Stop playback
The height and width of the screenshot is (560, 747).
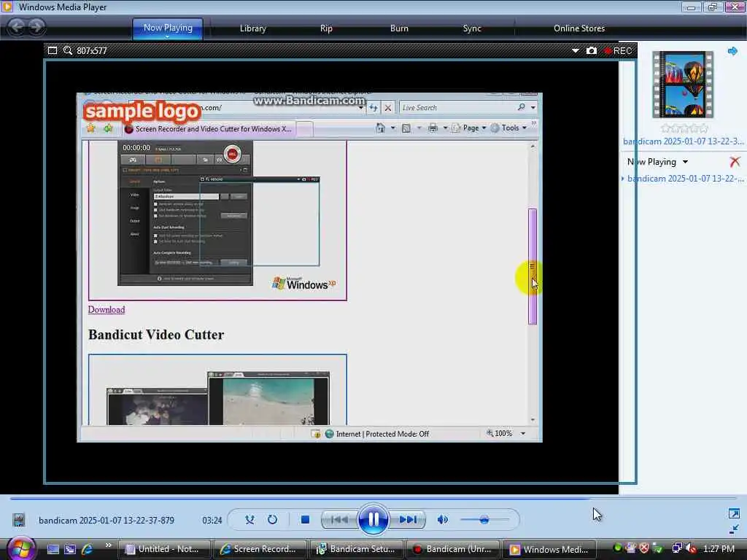coord(306,519)
